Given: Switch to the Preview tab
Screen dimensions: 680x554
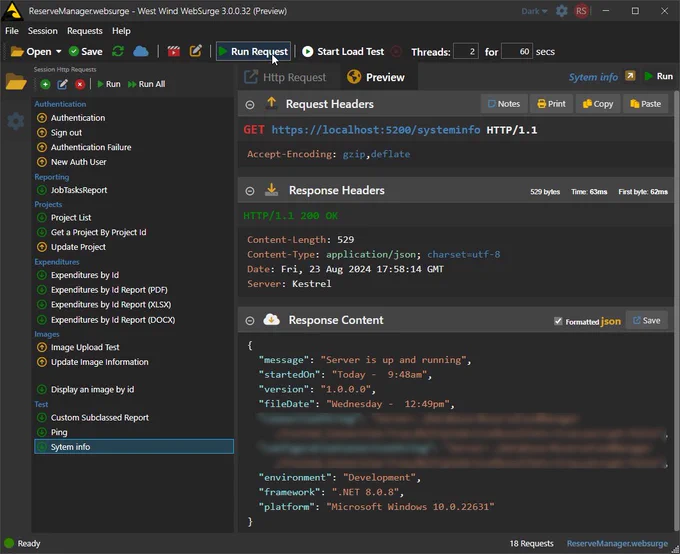Looking at the screenshot, I should point(376,77).
